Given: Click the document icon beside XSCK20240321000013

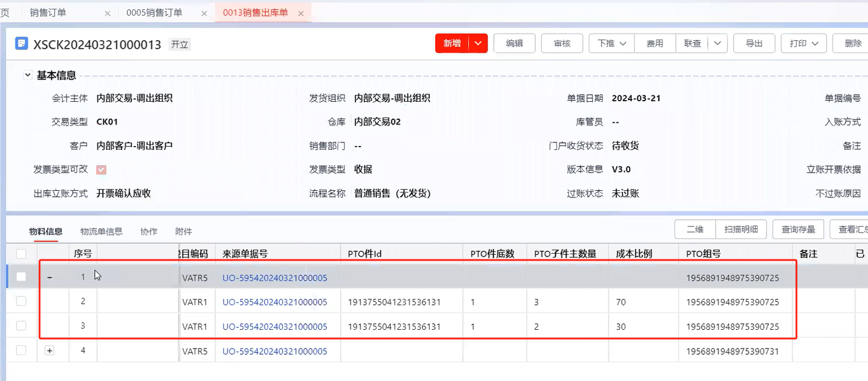Looking at the screenshot, I should pyautogui.click(x=22, y=44).
